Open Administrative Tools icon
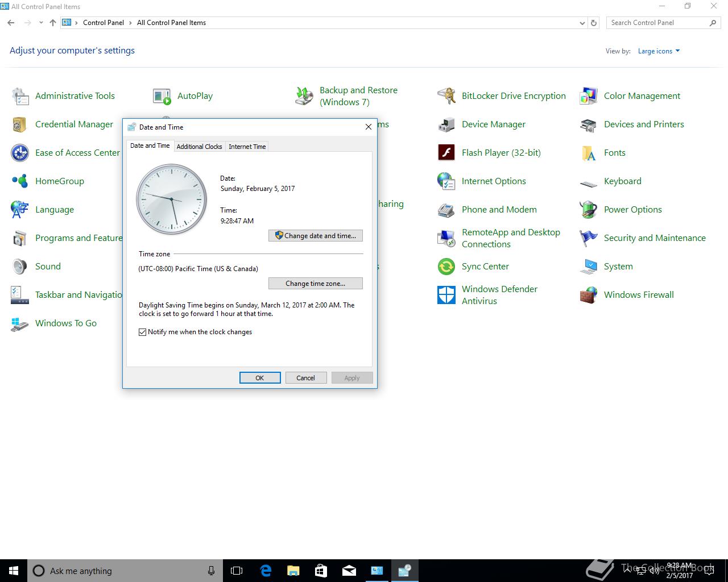Screen dimensions: 728x582 coord(20,96)
